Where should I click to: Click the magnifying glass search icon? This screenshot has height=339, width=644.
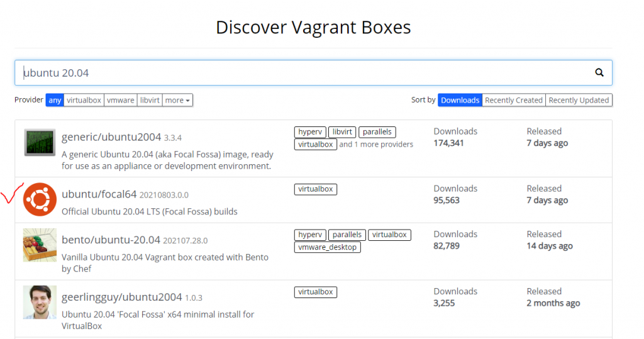pyautogui.click(x=599, y=73)
